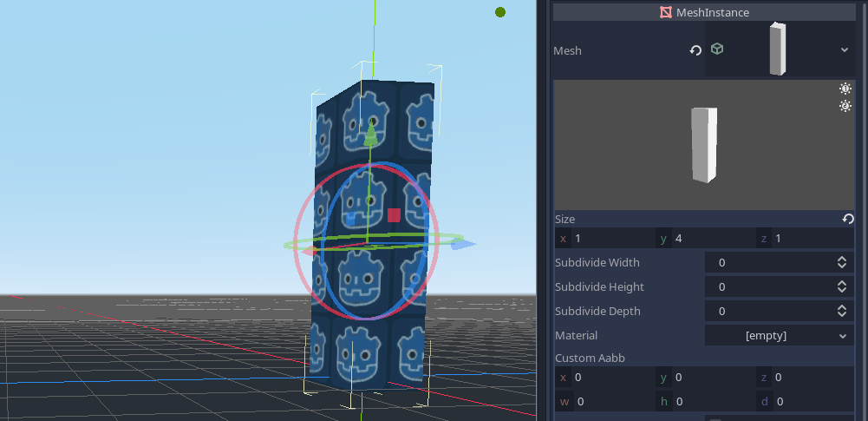Click the Mesh property label
The image size is (868, 421).
[x=567, y=50]
